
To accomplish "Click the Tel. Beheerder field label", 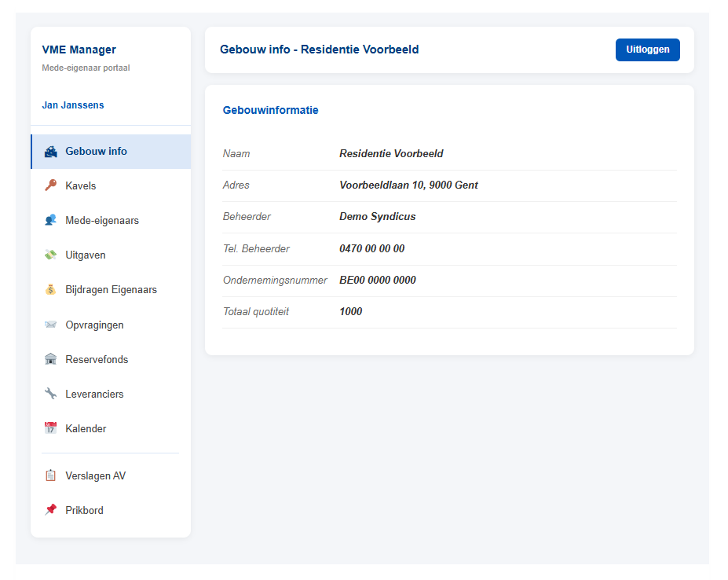I will pos(256,248).
